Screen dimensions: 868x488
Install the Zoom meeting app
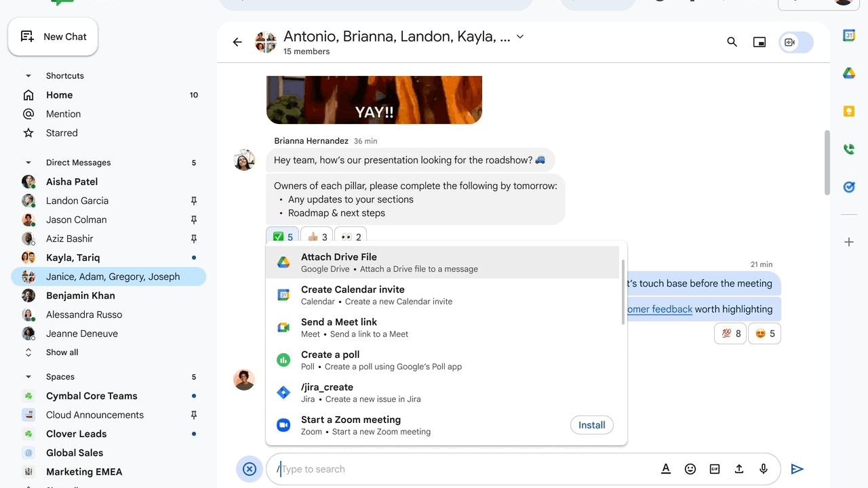point(591,425)
